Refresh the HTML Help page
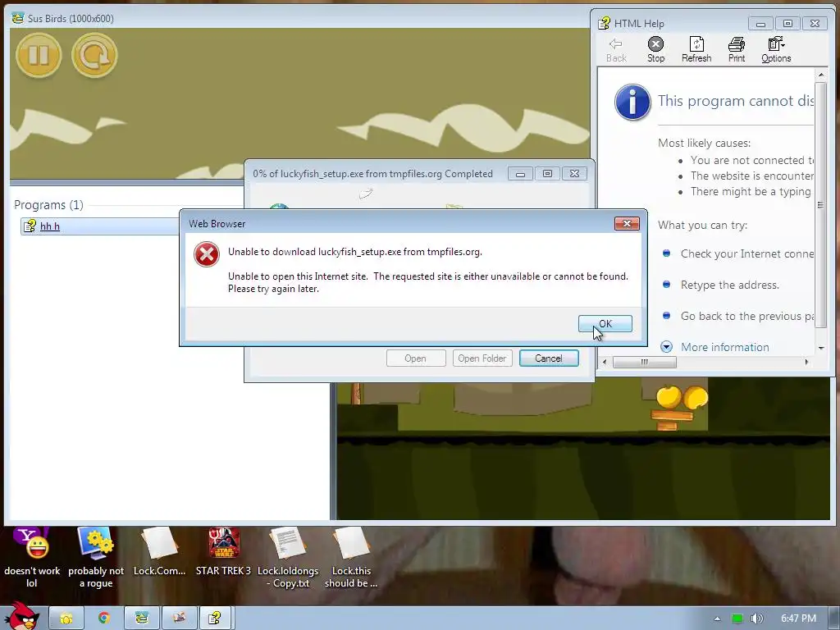The image size is (840, 630). pyautogui.click(x=696, y=50)
